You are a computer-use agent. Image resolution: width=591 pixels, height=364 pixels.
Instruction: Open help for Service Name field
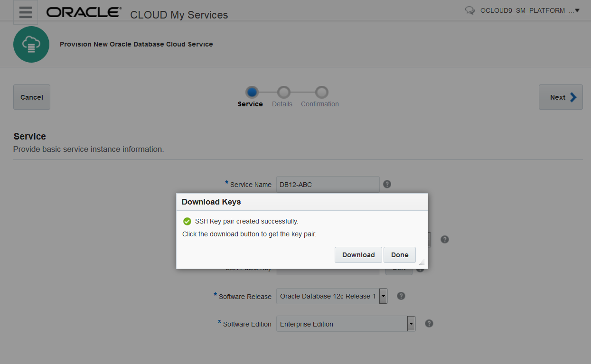(x=387, y=184)
